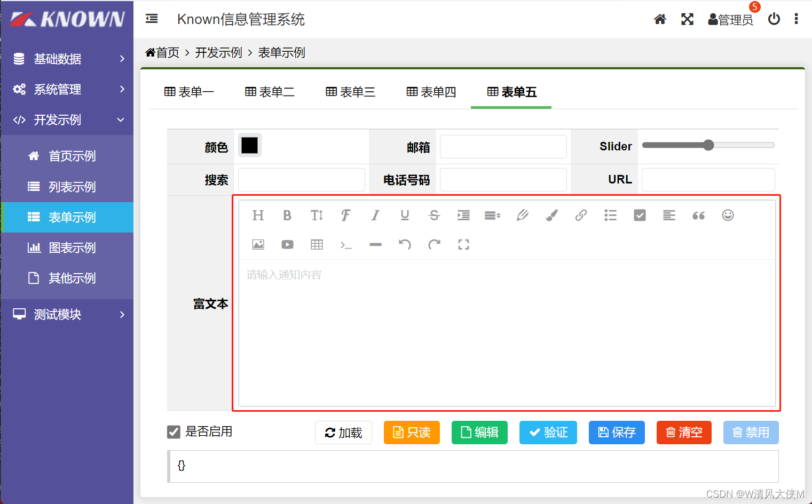The image size is (812, 504).
Task: Go to home via top-right house icon
Action: click(660, 19)
